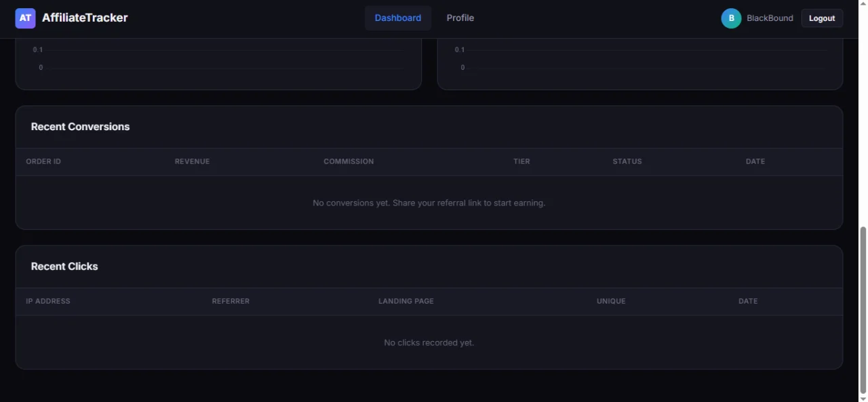868x402 pixels.
Task: Click the COMMISSION column header
Action: pos(349,161)
